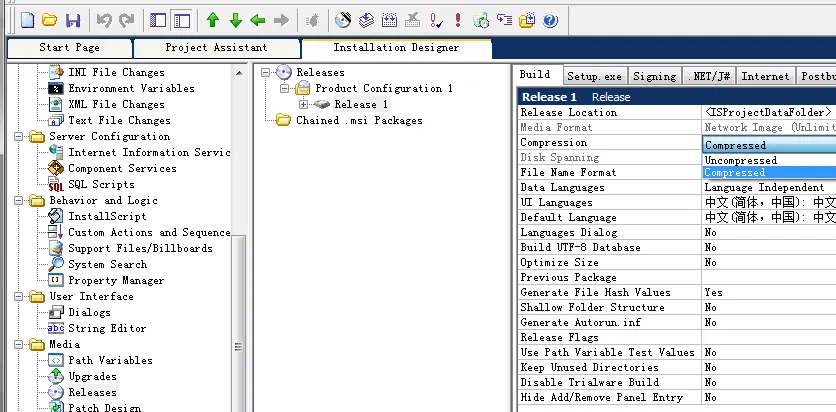Open Component Services view

tap(122, 168)
